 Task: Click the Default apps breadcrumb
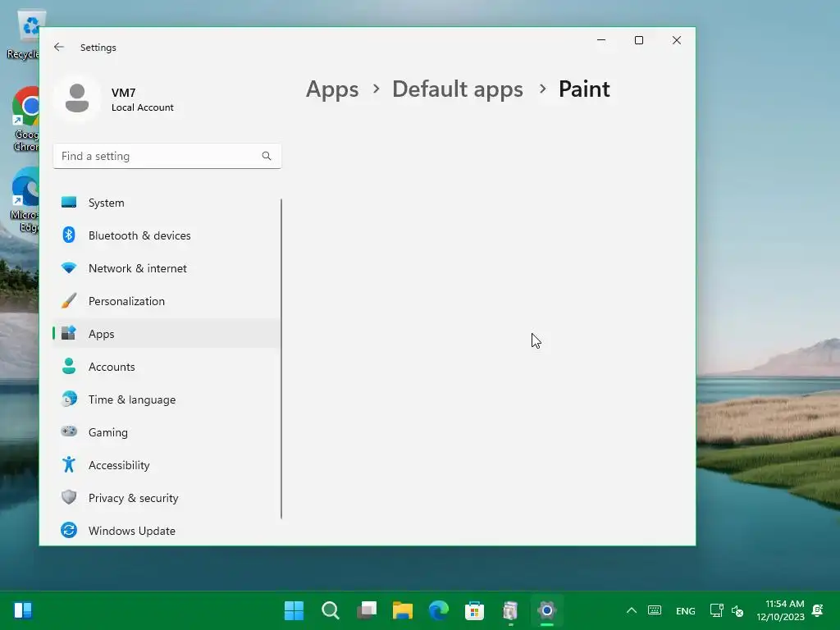pos(458,89)
